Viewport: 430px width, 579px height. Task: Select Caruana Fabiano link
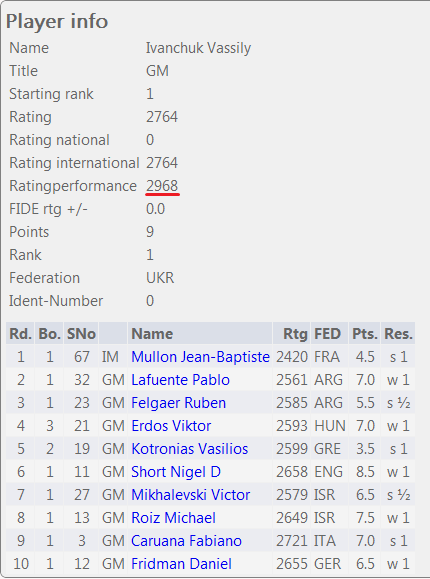(x=186, y=541)
